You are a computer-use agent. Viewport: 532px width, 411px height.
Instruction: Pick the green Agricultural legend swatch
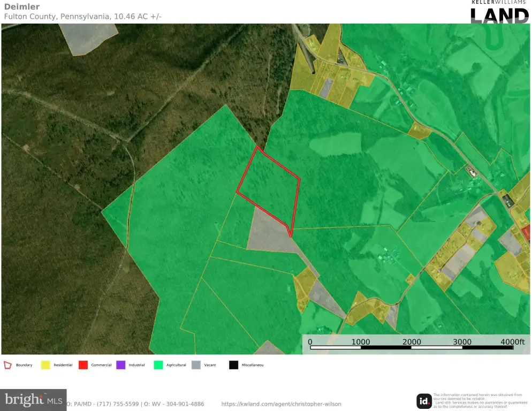click(x=158, y=365)
